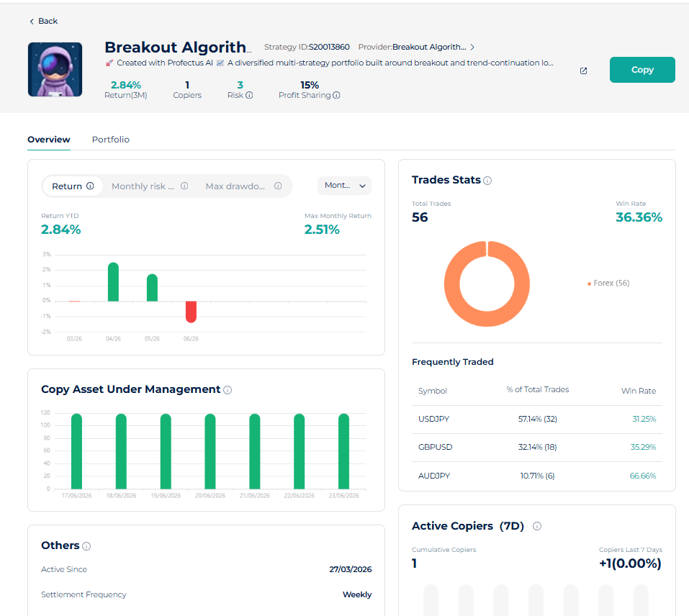This screenshot has height=616, width=689.
Task: Toggle the Forex (56) legend entry
Action: (x=608, y=284)
